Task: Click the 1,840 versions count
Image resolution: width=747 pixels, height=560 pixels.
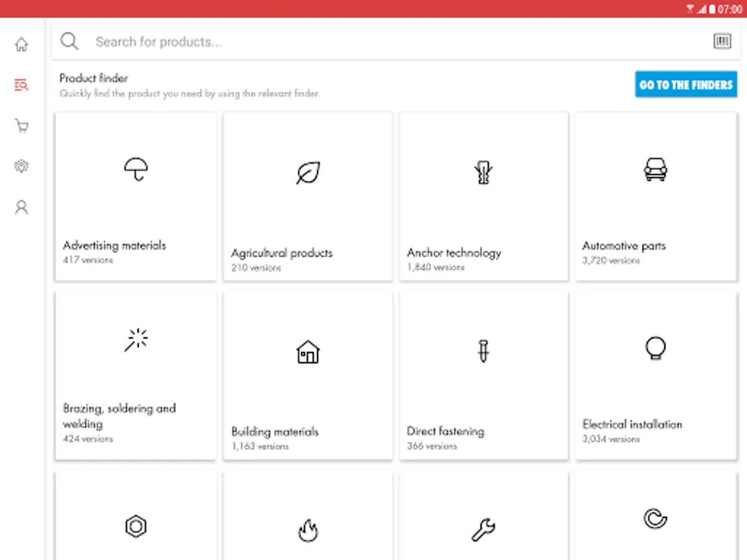Action: (436, 268)
